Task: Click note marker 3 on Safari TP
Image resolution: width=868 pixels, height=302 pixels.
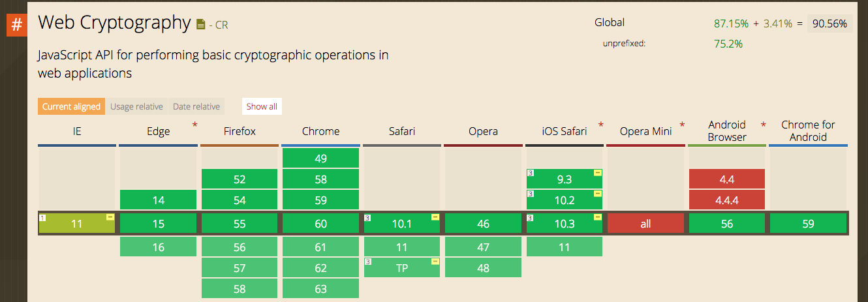Action: tap(367, 262)
